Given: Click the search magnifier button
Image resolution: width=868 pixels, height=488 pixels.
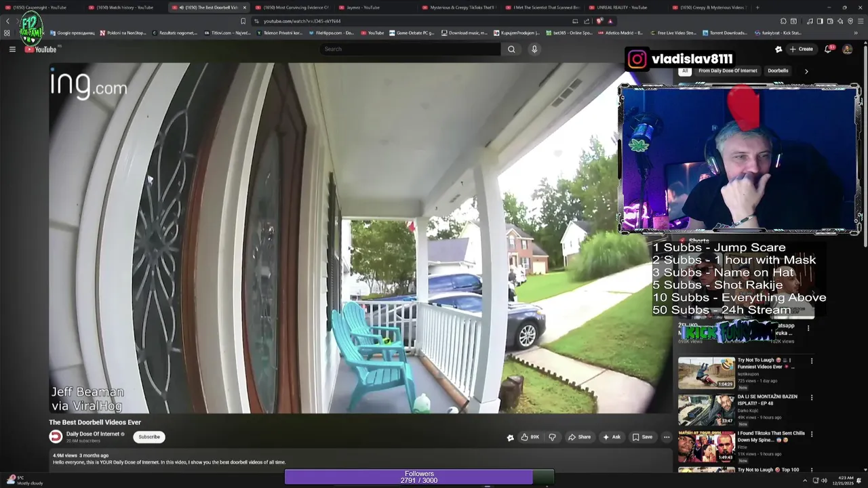Looking at the screenshot, I should 511,49.
